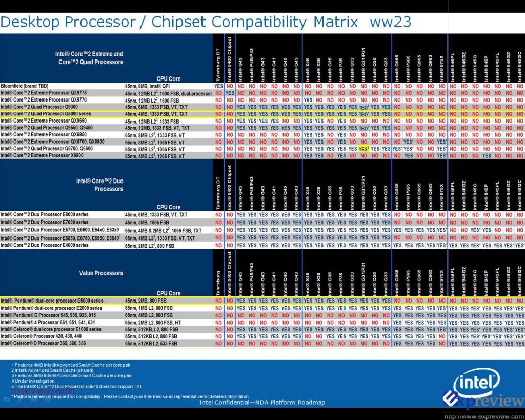
Task: Click '65nm, 2MB L2, 800 FSB, HT' spec text
Action: click(153, 323)
